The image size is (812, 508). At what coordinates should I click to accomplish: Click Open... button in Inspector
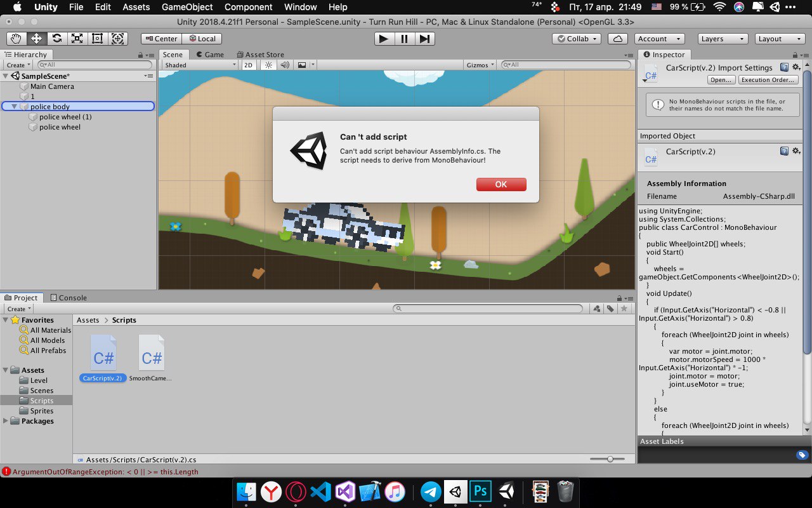721,80
